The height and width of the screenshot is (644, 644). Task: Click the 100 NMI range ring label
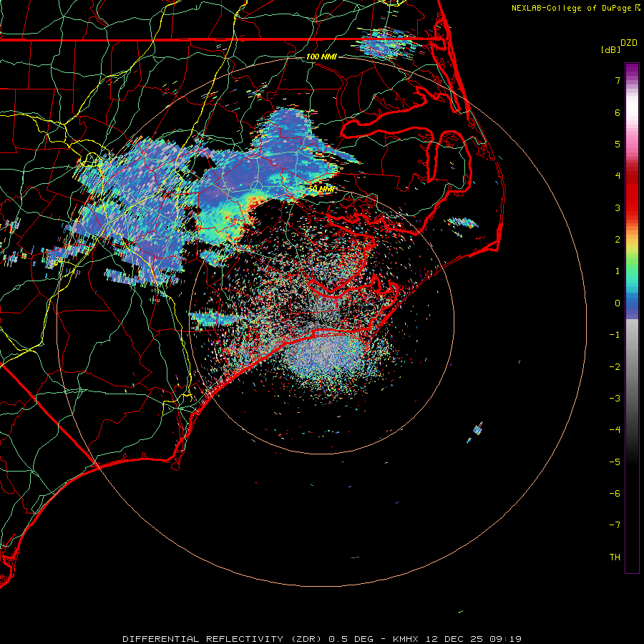point(321,57)
